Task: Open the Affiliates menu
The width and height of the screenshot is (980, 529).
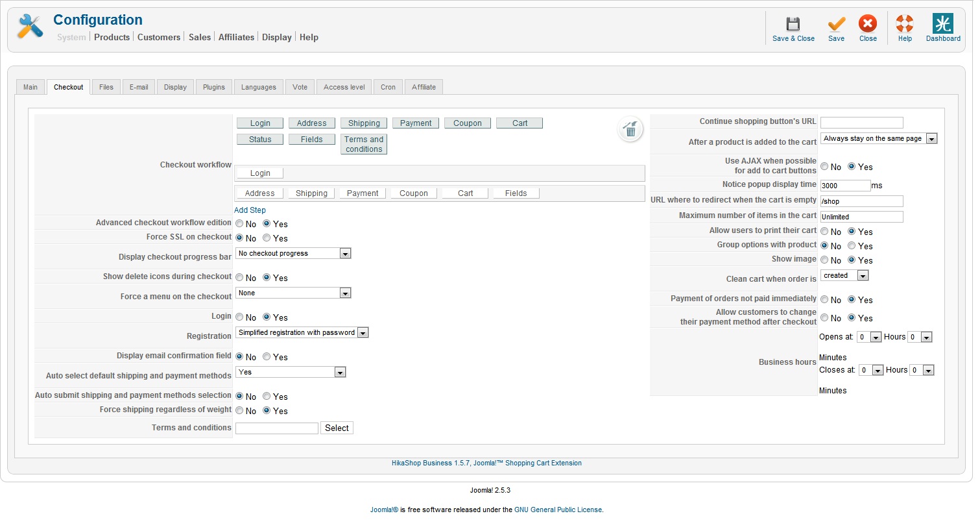Action: pyautogui.click(x=236, y=38)
